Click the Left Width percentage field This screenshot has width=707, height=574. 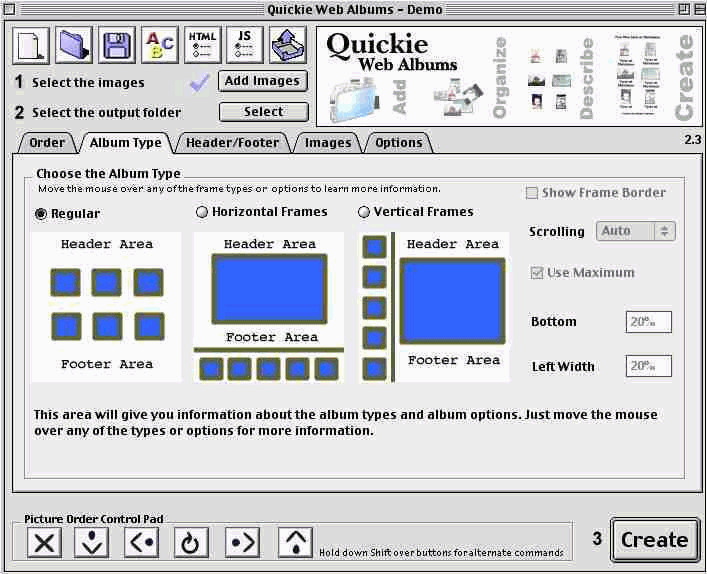click(648, 366)
